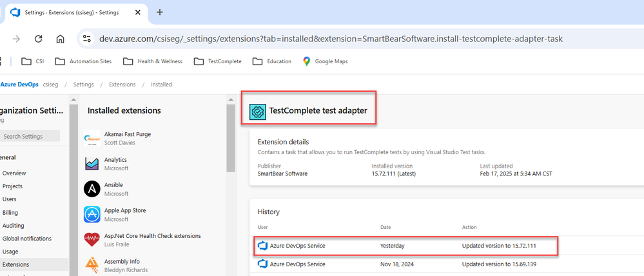Open the Google Maps bookmark

(x=325, y=62)
